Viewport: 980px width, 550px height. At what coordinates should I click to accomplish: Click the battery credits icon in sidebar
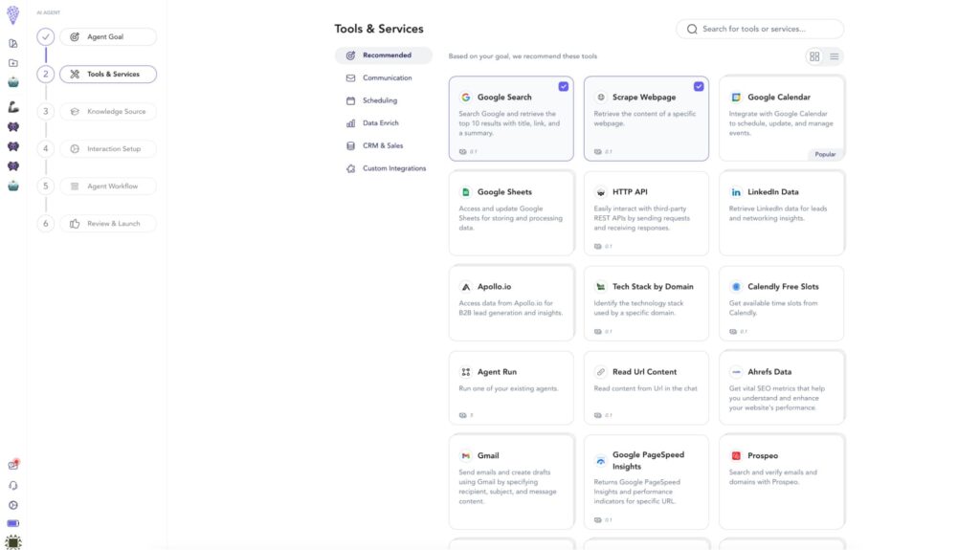(x=13, y=524)
